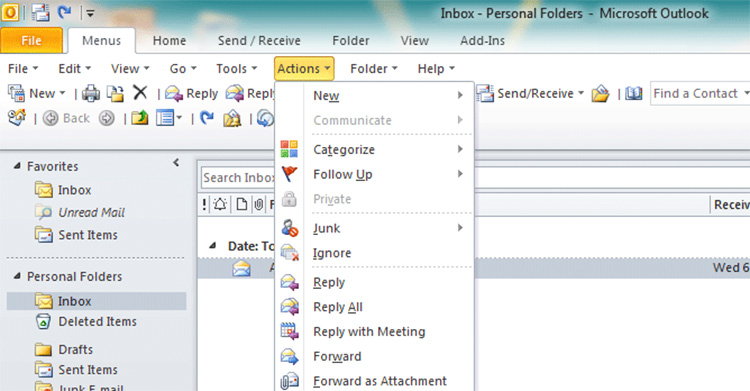Collapse the navigation pane chevron

coord(176,163)
